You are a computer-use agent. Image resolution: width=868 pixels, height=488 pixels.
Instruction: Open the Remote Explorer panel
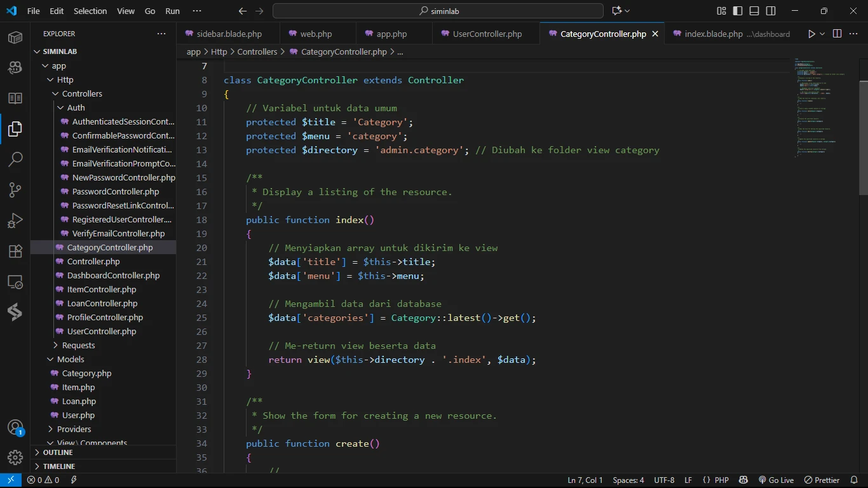click(15, 282)
